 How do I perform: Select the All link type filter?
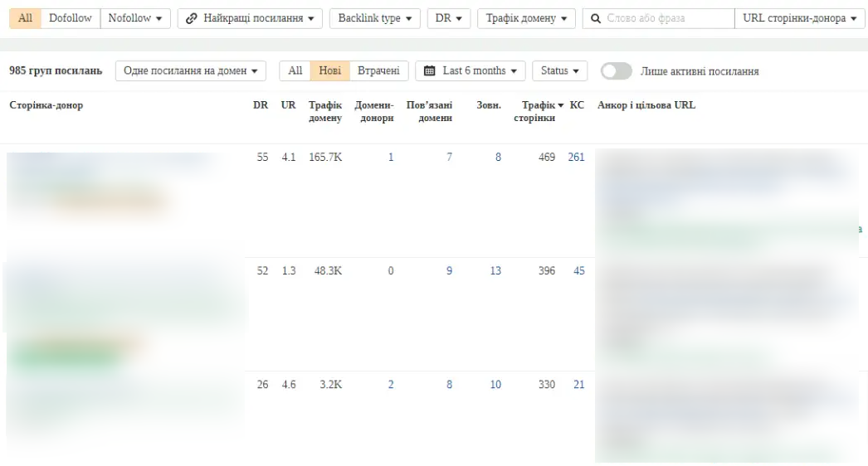click(26, 18)
